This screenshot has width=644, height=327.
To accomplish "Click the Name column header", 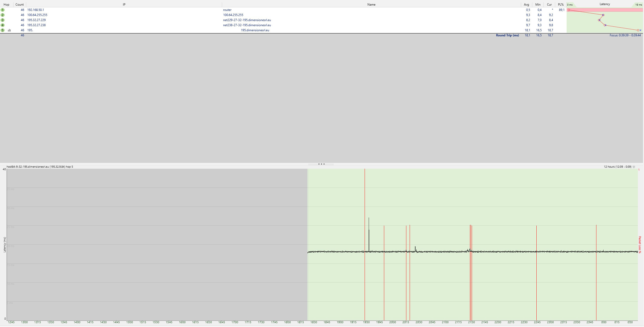I will point(371,5).
